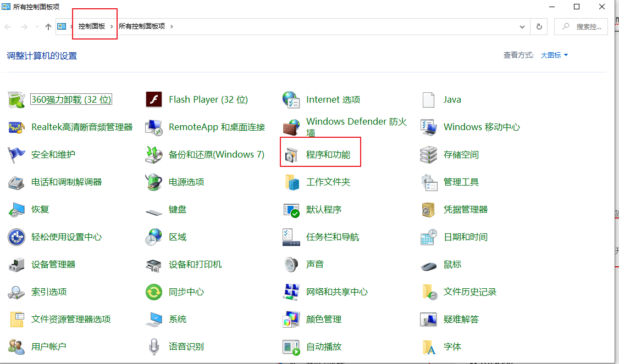
Task: Focus the 搜索控... search box
Action: [581, 26]
